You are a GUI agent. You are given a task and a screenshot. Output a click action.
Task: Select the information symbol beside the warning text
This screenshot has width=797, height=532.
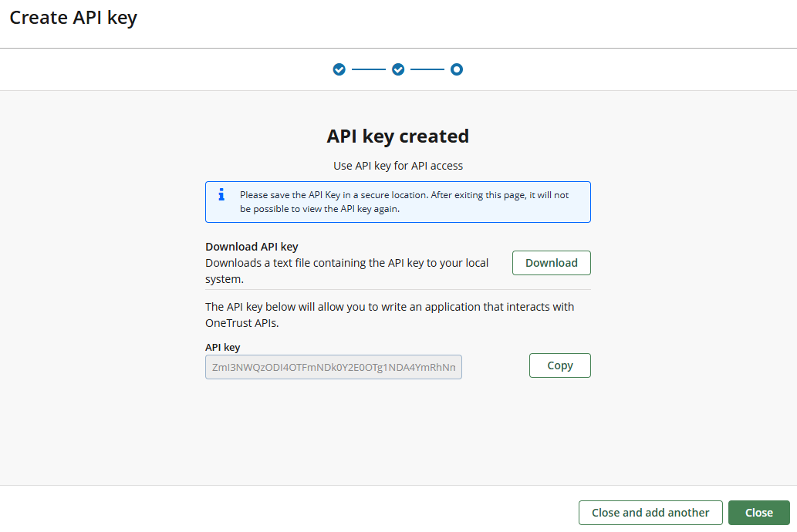(221, 196)
